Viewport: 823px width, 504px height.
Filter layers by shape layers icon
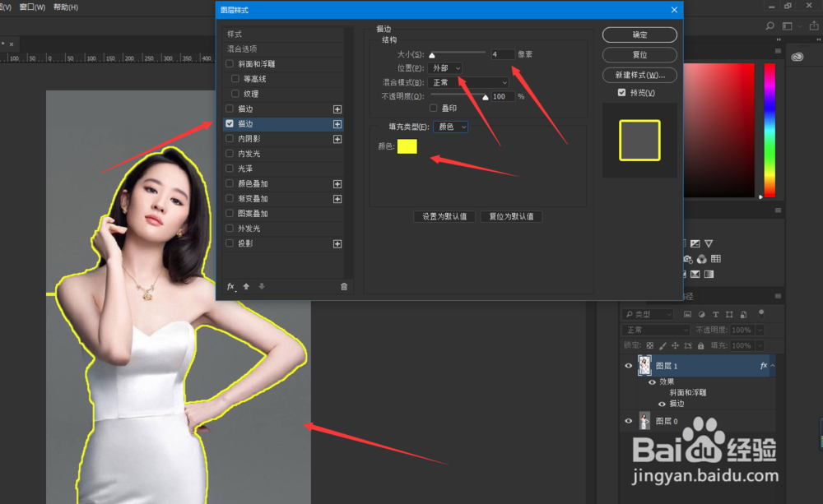(729, 314)
